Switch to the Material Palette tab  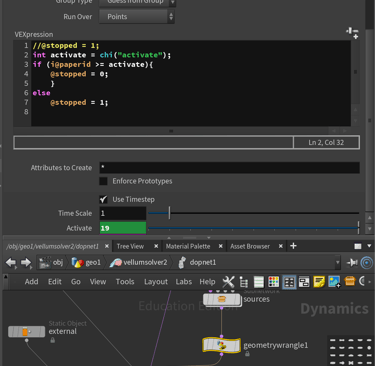188,246
